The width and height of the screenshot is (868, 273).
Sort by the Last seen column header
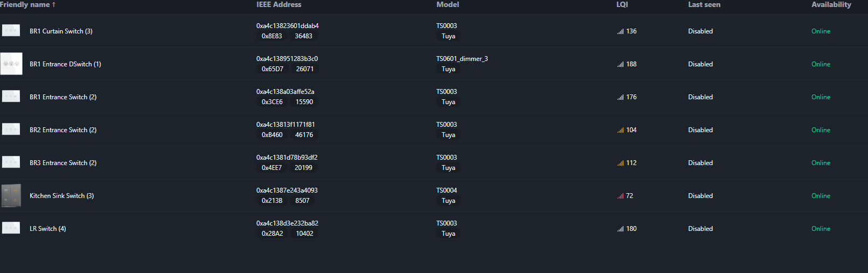tap(704, 4)
